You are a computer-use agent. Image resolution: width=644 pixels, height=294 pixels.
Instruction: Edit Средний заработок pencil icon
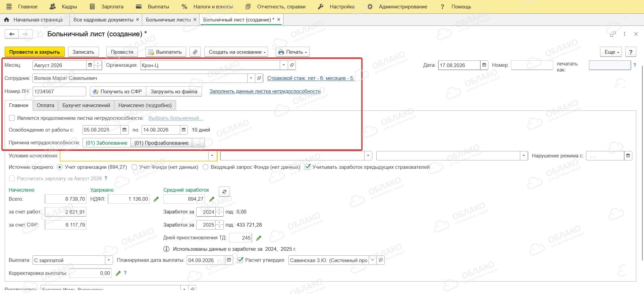pyautogui.click(x=212, y=199)
